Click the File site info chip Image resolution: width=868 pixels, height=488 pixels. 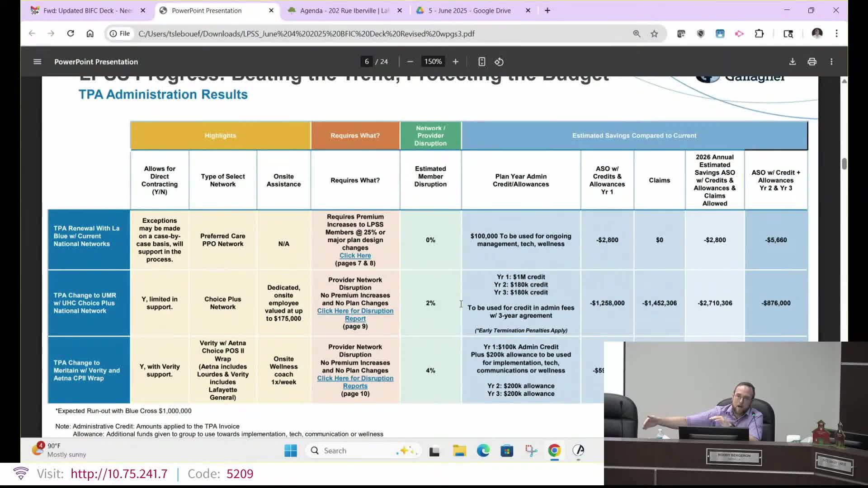click(120, 33)
